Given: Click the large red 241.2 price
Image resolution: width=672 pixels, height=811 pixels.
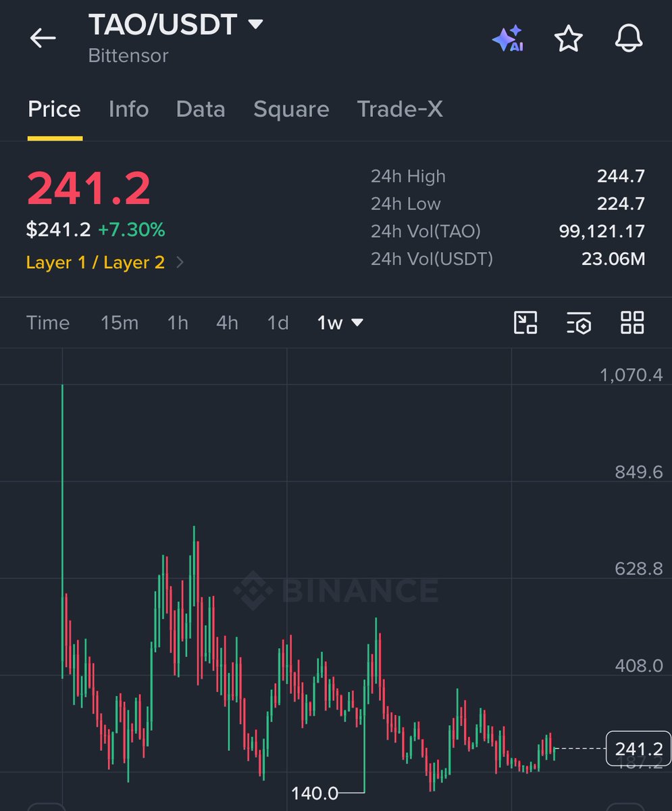Looking at the screenshot, I should 88,189.
